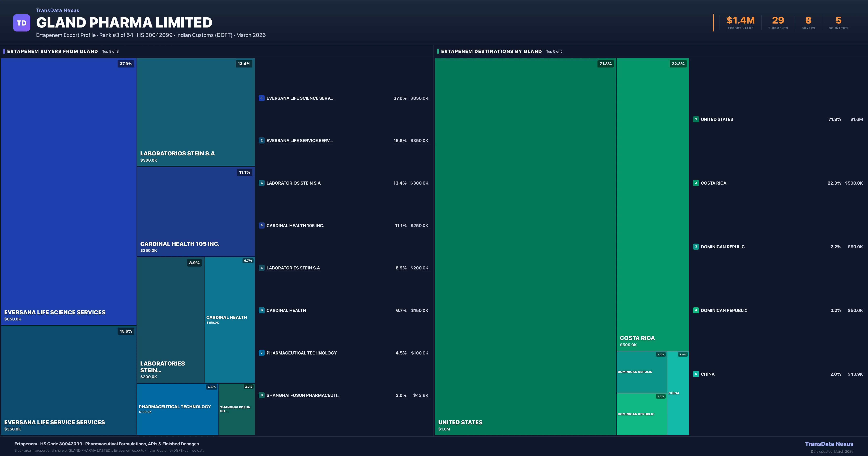
Task: Click rank 8 badge beside Shanghai Fosun
Action: pyautogui.click(x=261, y=395)
